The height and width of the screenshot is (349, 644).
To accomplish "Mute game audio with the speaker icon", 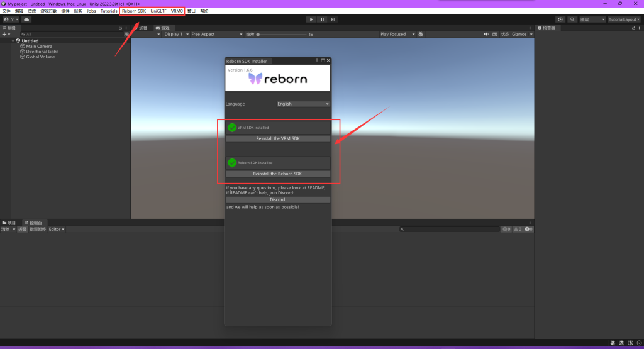I will point(487,34).
